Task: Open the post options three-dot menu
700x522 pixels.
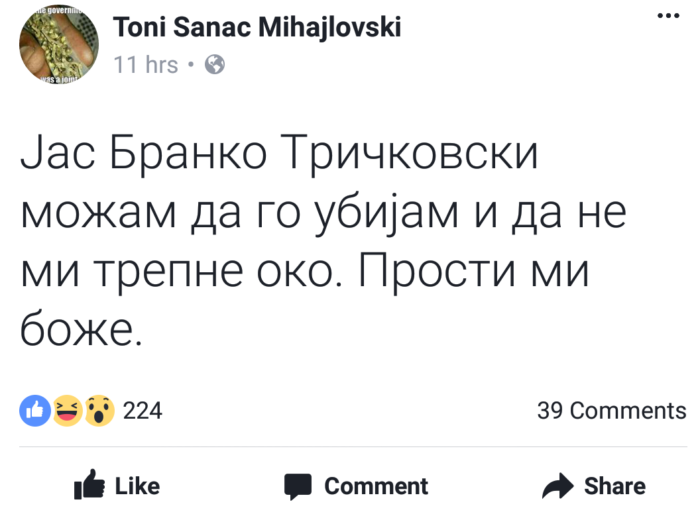Action: coord(664,18)
